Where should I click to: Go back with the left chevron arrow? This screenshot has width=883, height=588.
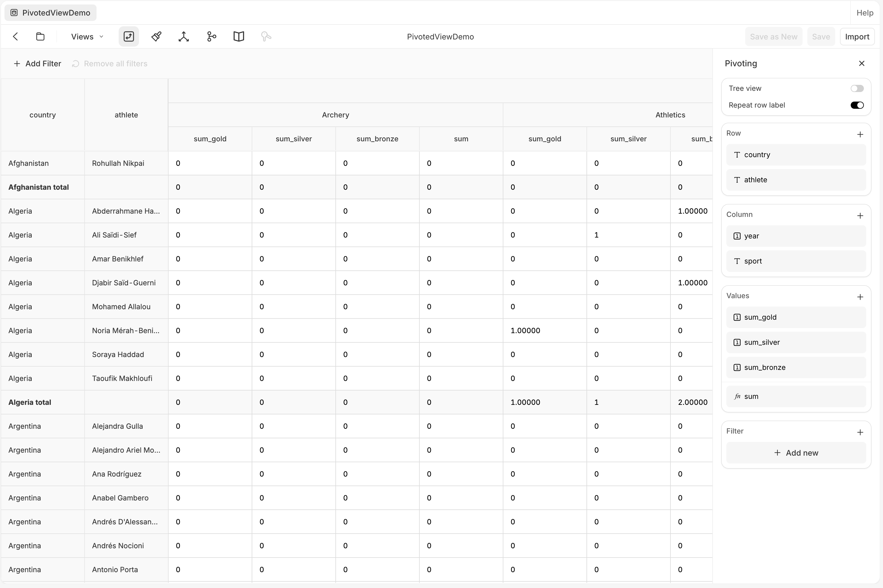click(x=15, y=36)
